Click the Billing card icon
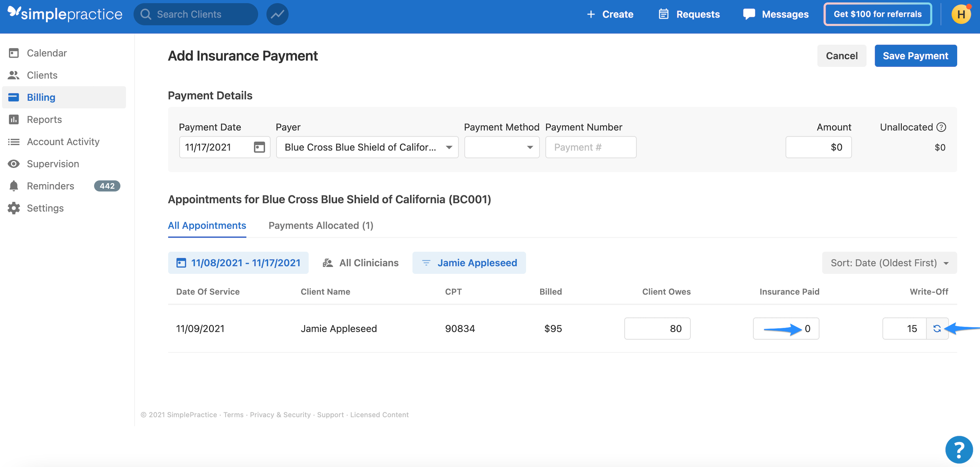Screen dimensions: 980x467 point(14,97)
